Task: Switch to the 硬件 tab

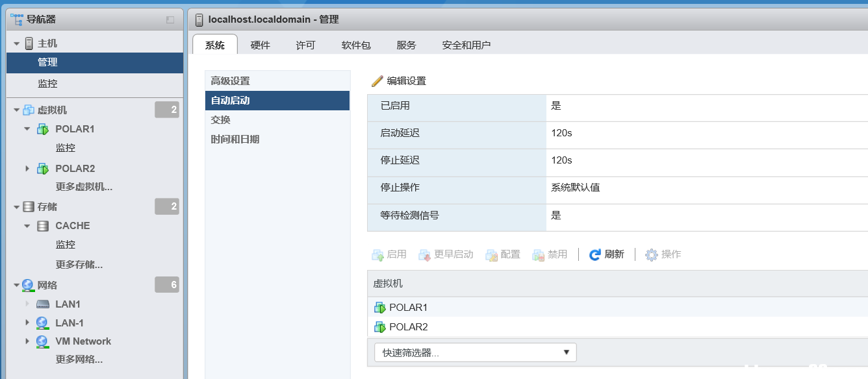Action: pyautogui.click(x=260, y=45)
